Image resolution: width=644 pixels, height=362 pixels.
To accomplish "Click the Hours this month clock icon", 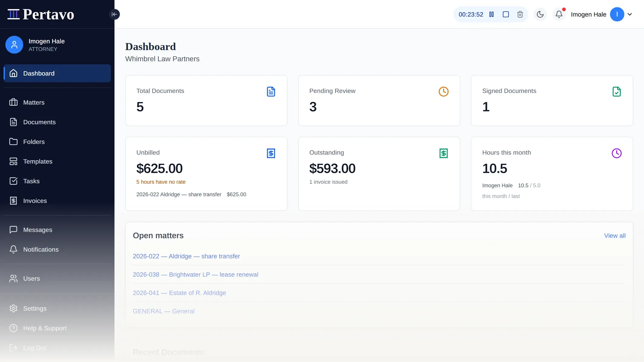I will coord(616,153).
